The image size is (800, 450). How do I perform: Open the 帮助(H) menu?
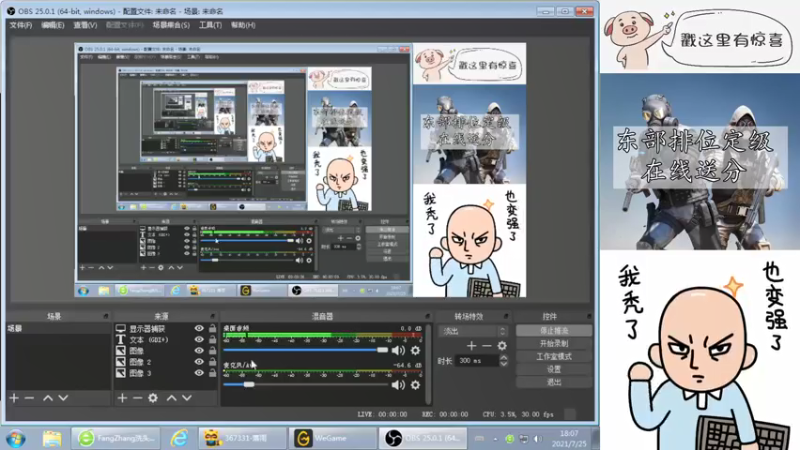click(x=243, y=25)
